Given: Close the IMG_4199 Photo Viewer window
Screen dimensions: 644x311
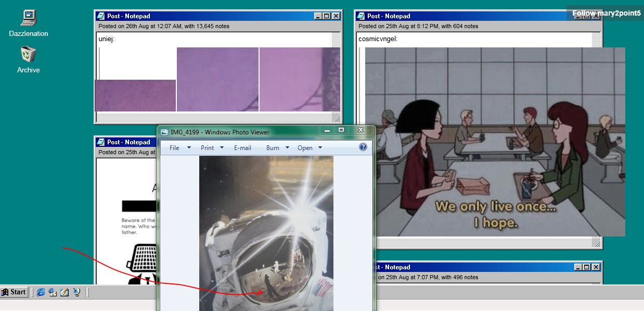Looking at the screenshot, I should [x=360, y=130].
